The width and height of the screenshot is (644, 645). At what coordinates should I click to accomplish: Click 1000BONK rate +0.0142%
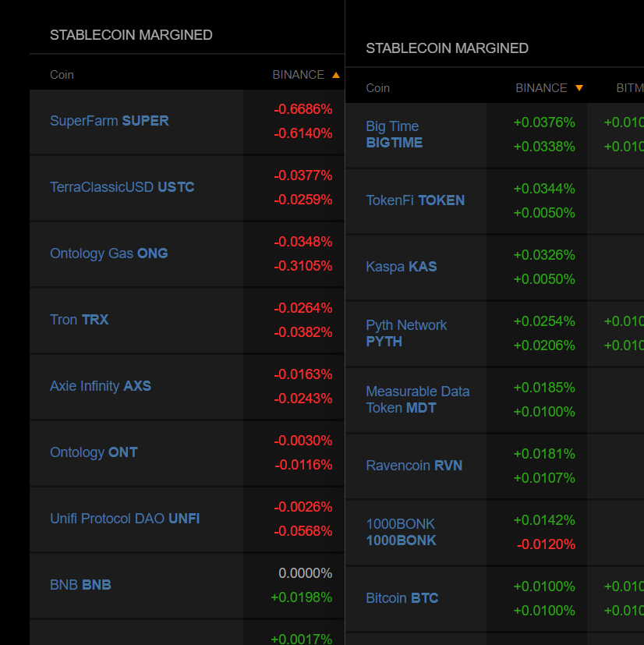tap(544, 520)
